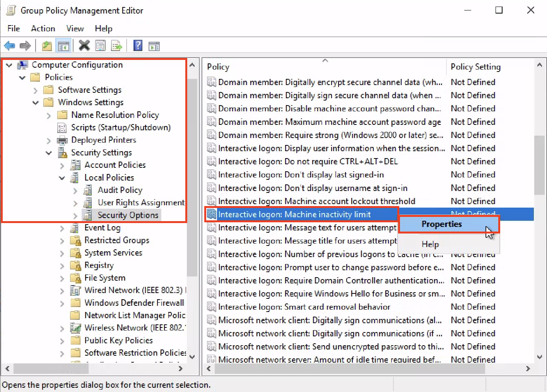This screenshot has width=547, height=392.
Task: Collapse the Security Settings node
Action: tap(49, 153)
